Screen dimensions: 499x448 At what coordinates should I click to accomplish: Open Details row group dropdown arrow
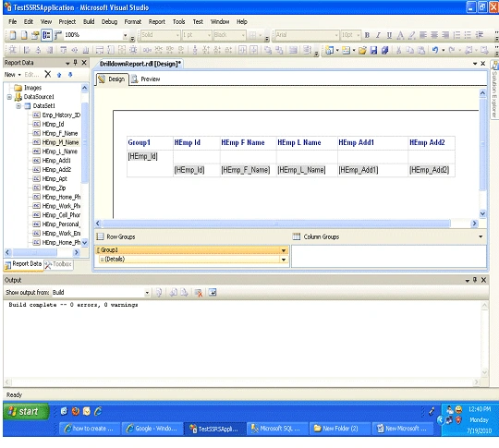click(x=284, y=260)
